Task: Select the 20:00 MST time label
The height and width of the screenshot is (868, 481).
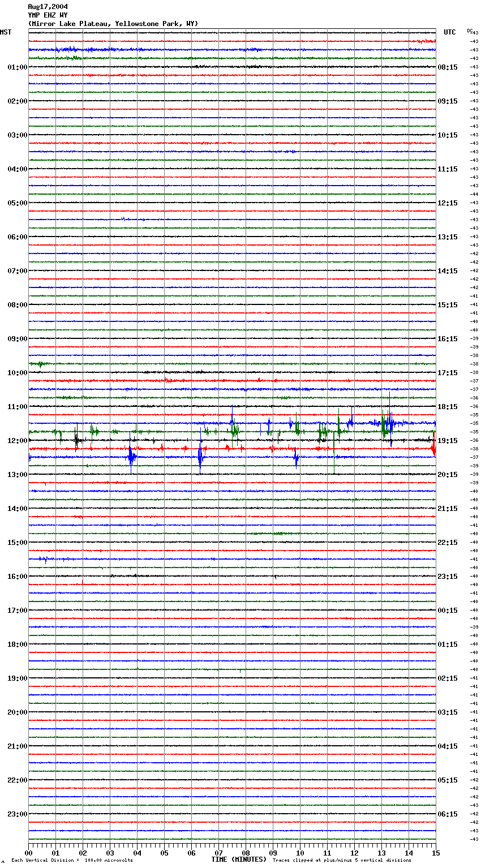Action: pyautogui.click(x=18, y=712)
